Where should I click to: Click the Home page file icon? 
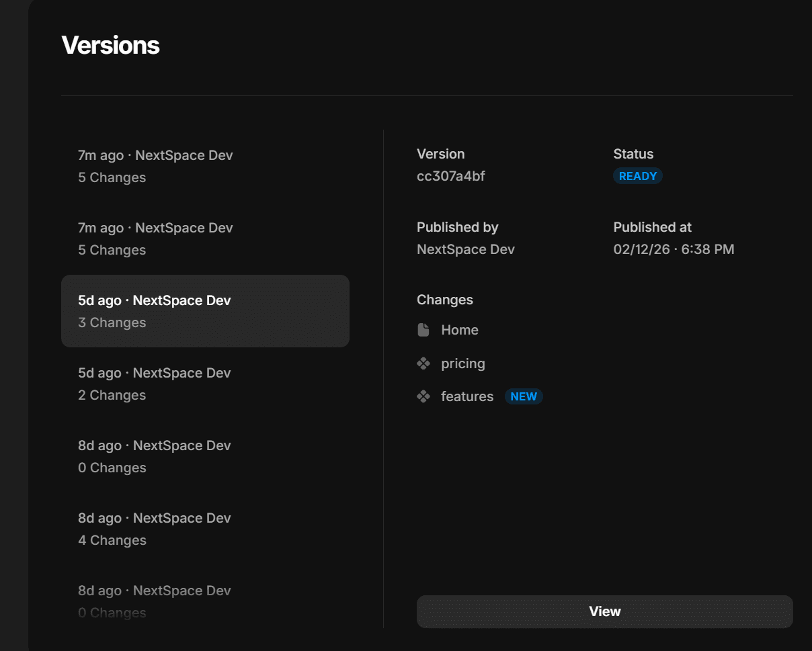(423, 330)
